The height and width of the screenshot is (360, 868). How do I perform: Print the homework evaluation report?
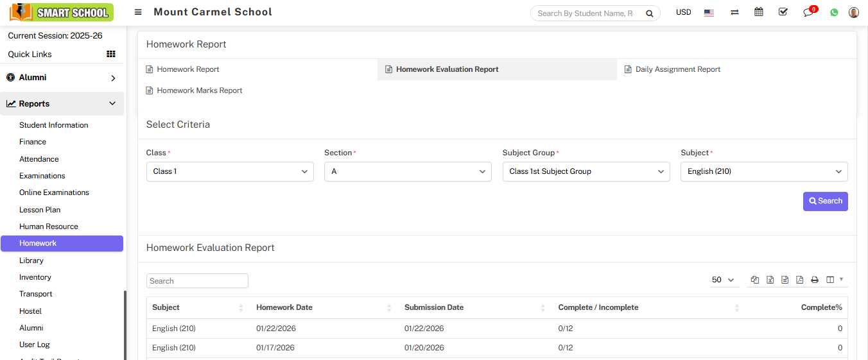[x=815, y=280]
